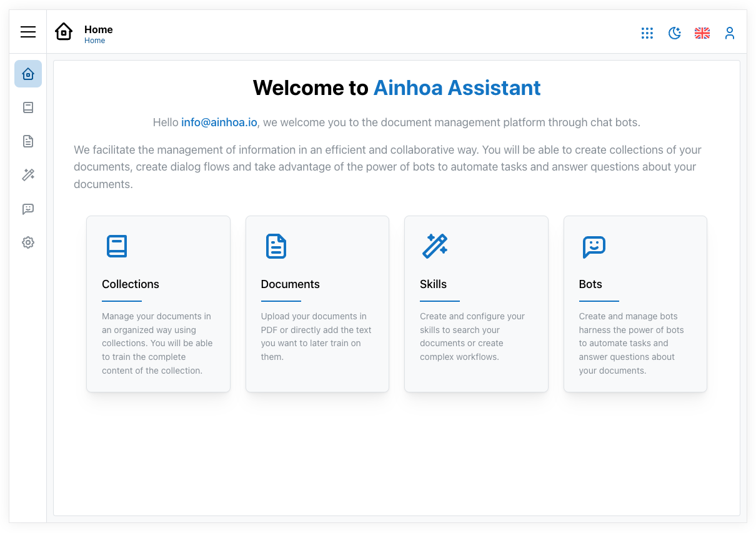Click the Home breadcrumb under the page title
This screenshot has width=756, height=533.
[94, 40]
